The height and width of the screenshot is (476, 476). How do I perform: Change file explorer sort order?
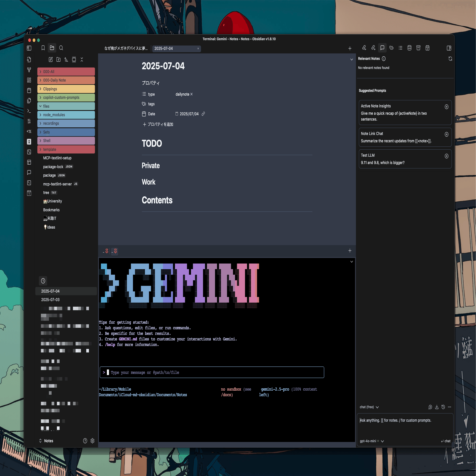coord(66,60)
